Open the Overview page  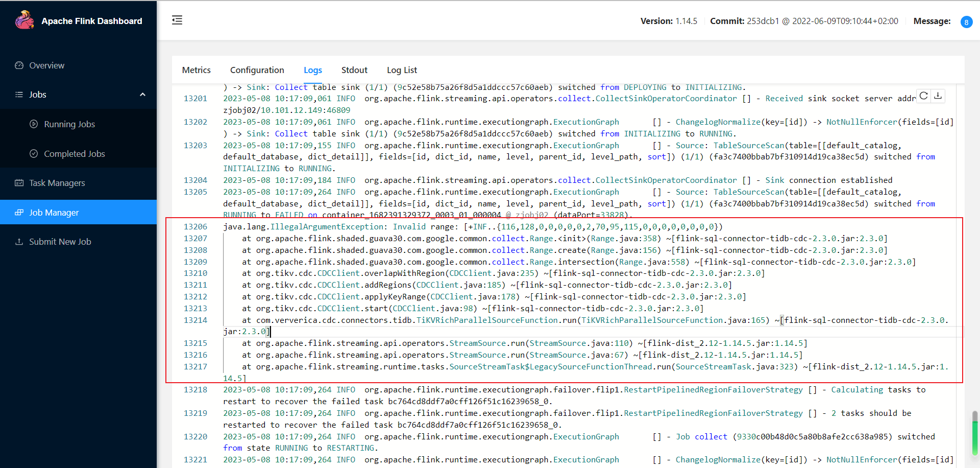click(x=78, y=65)
